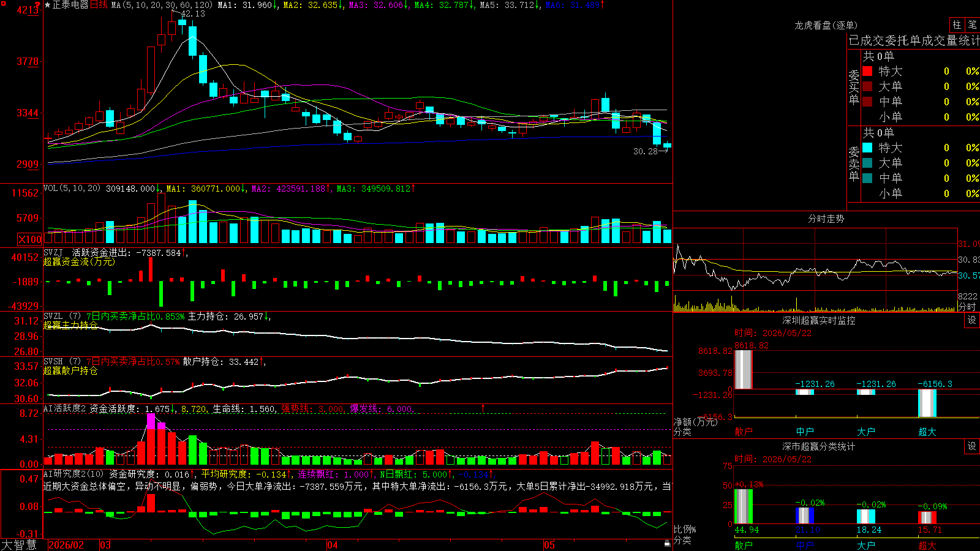Click the dark red 大单 swatch under 委买单
Viewport: 980px width, 551px height.
(867, 86)
